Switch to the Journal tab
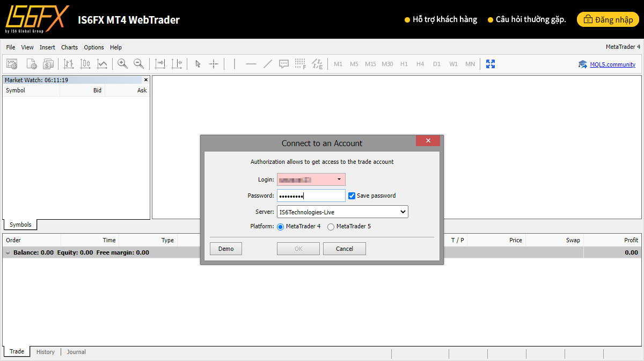644x361 pixels. click(x=76, y=352)
